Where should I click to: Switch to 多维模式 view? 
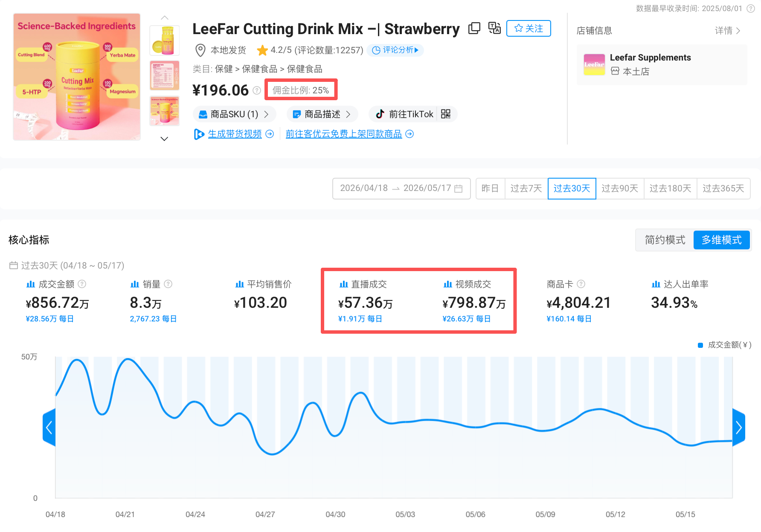click(722, 240)
